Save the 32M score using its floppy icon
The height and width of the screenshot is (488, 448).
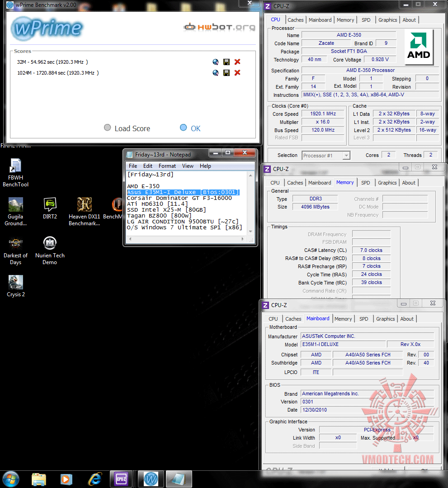(x=226, y=62)
